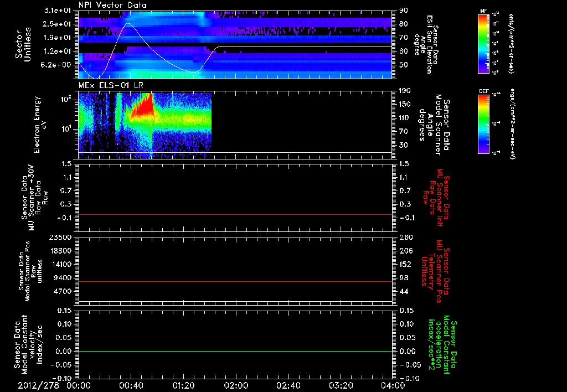Click the red high-flux region in ELS spectrogram

pos(143,107)
